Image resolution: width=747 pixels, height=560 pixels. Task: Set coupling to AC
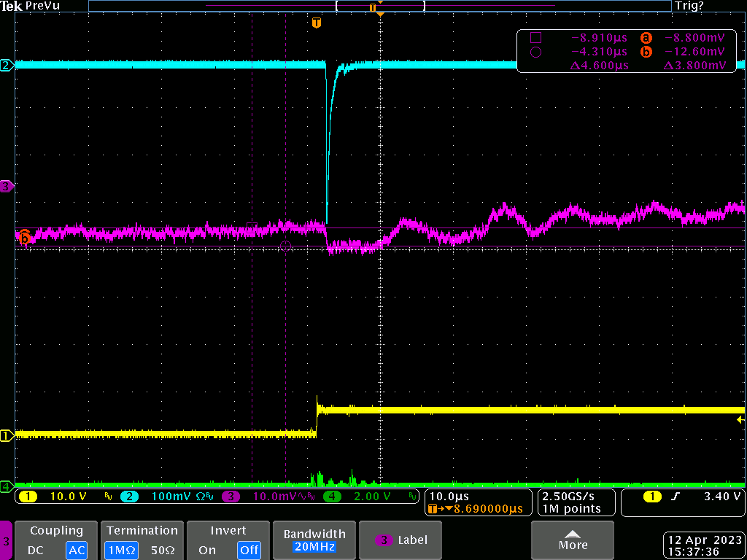(x=76, y=551)
